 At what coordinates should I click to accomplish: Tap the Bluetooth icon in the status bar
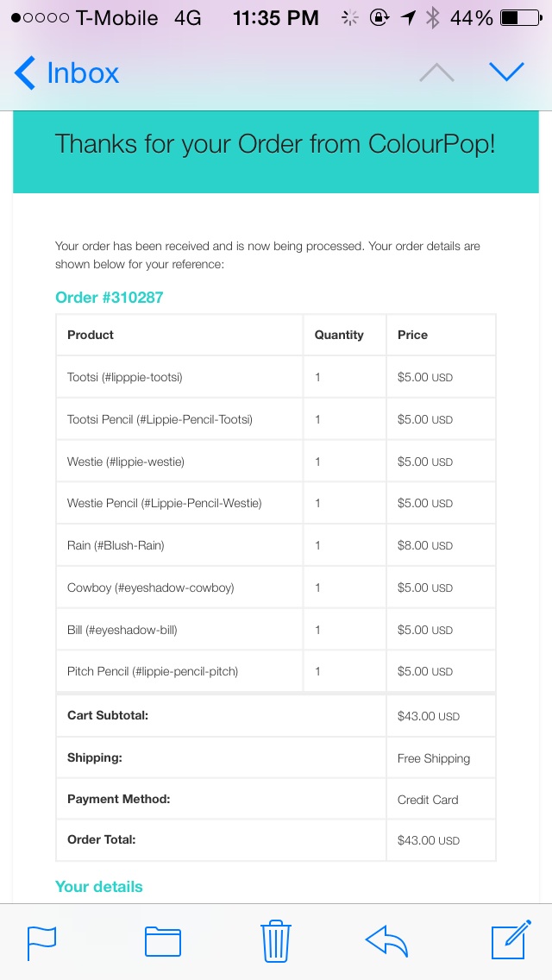click(x=432, y=18)
